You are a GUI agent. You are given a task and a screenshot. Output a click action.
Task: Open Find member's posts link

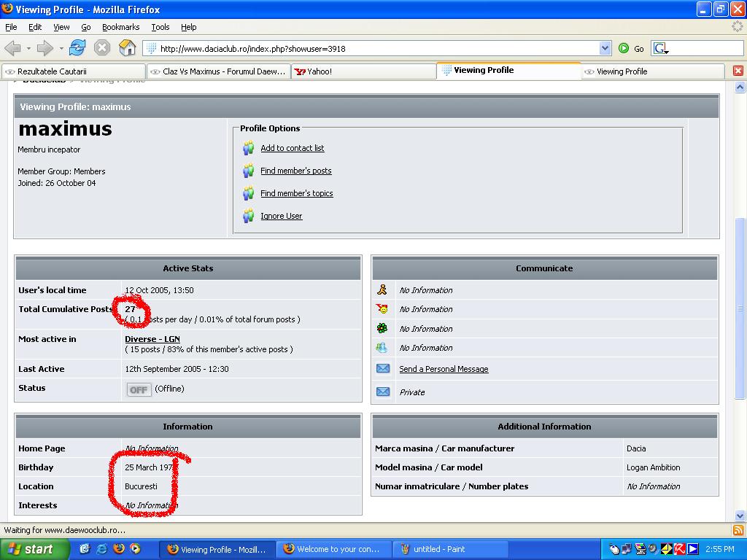(x=295, y=171)
